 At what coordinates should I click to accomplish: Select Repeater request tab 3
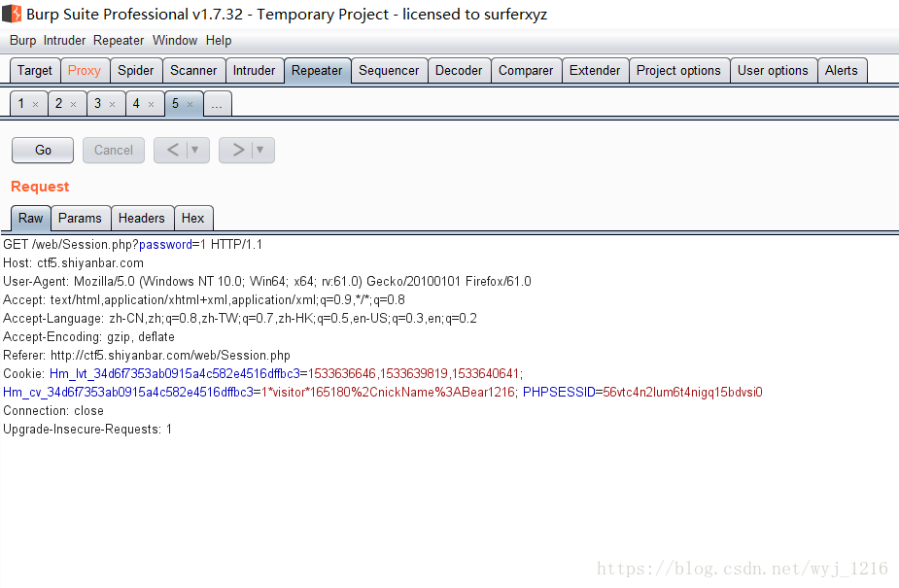97,104
